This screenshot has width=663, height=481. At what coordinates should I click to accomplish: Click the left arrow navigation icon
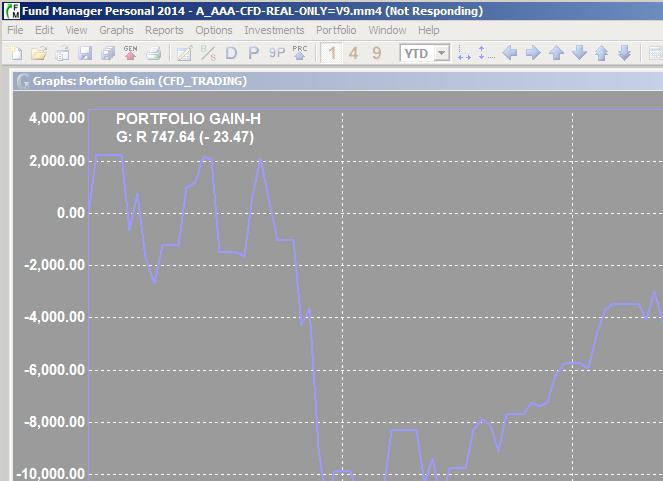click(x=510, y=53)
